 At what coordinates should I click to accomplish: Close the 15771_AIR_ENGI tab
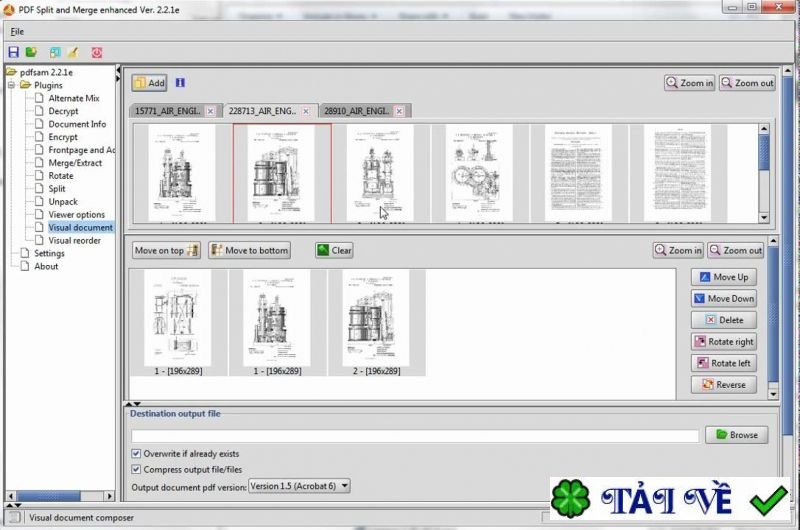[210, 111]
